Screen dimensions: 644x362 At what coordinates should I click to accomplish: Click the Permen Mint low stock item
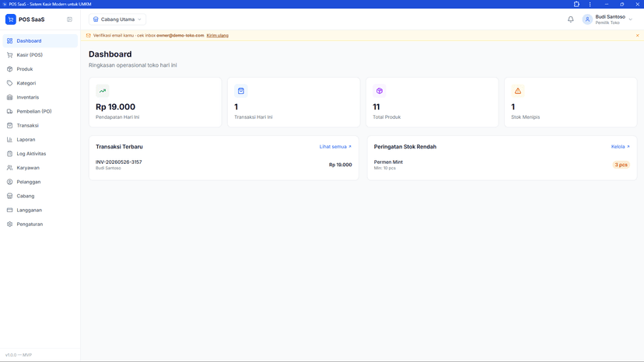[502, 165]
